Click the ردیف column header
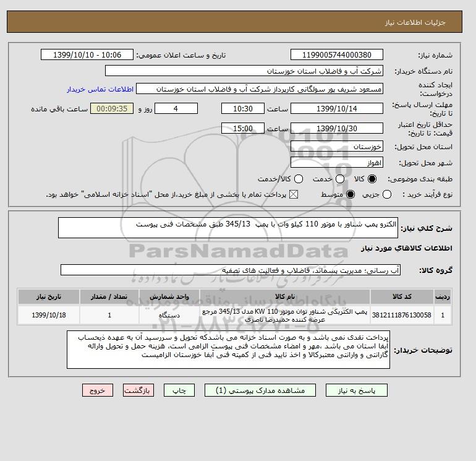This screenshot has width=476, height=461. (443, 296)
